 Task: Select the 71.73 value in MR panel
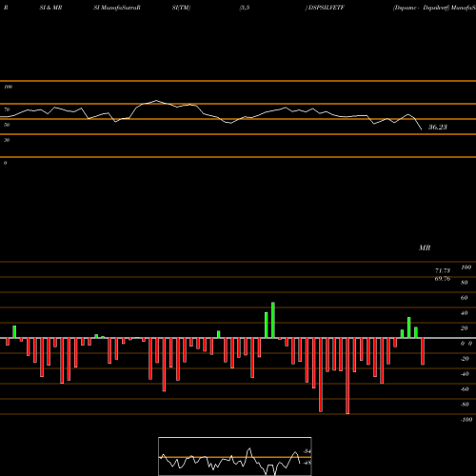[443, 270]
